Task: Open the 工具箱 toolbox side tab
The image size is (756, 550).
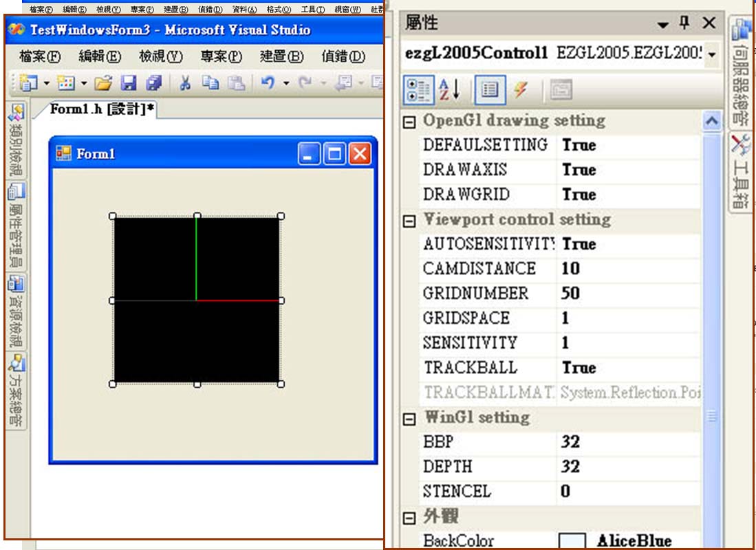Action: [x=742, y=172]
